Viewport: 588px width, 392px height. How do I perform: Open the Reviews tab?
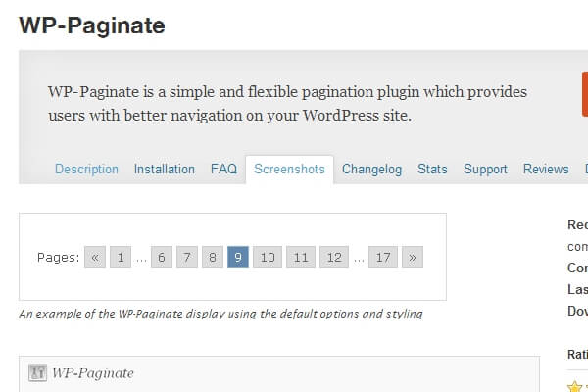pyautogui.click(x=546, y=170)
